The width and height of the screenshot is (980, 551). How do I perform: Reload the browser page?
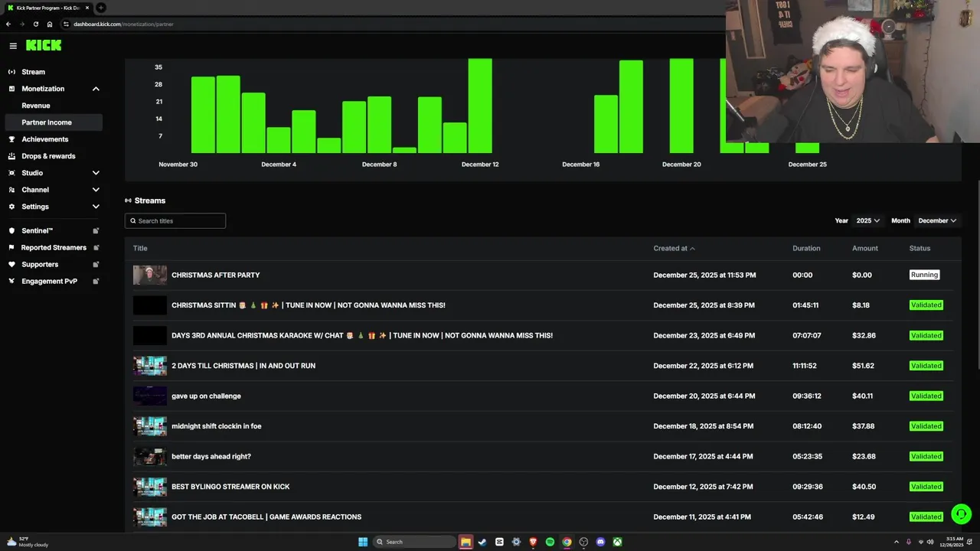(36, 24)
